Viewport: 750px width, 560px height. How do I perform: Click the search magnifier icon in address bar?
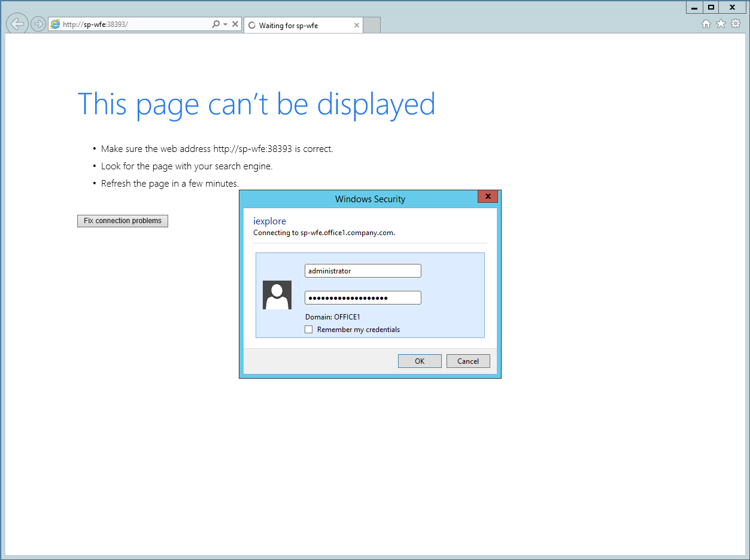[x=216, y=25]
